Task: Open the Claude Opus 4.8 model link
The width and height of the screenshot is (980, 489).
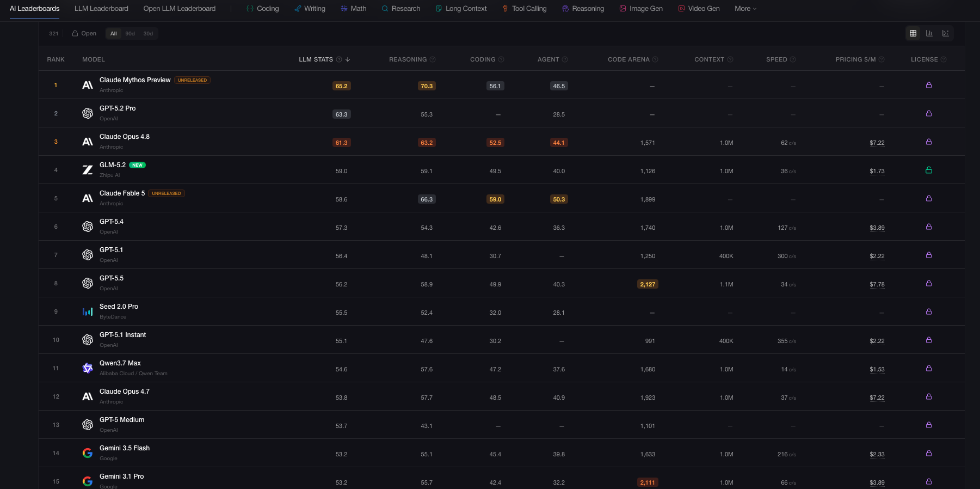Action: point(125,137)
